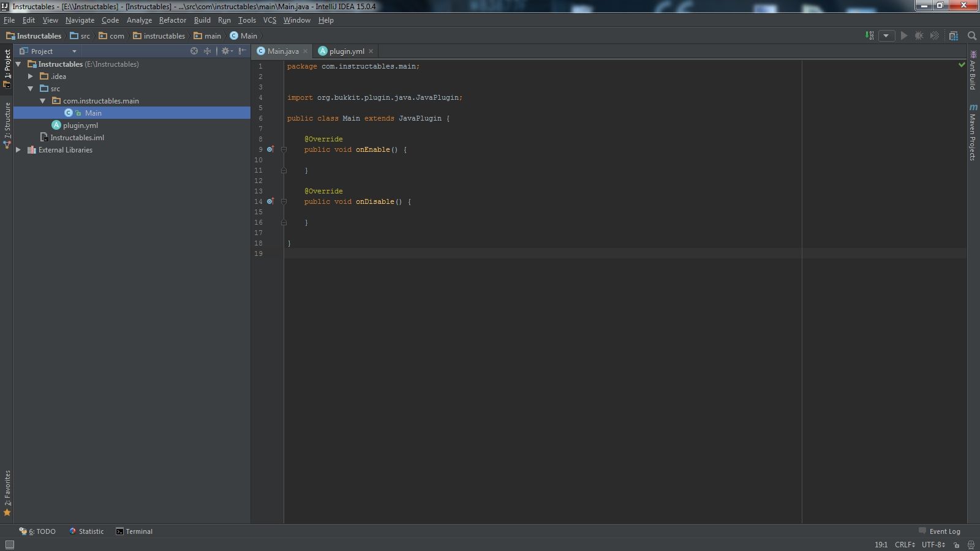Image resolution: width=980 pixels, height=551 pixels.
Task: Toggle the read-only lock icon in status bar
Action: (956, 545)
